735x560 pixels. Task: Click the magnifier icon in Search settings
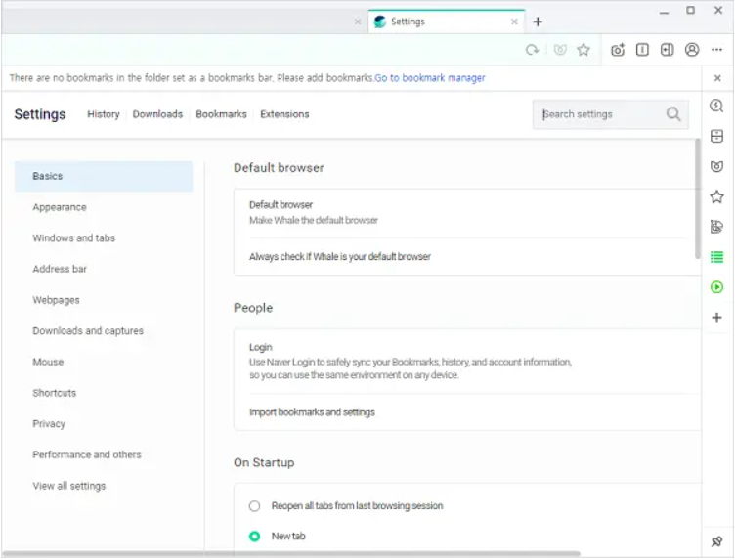(x=673, y=114)
